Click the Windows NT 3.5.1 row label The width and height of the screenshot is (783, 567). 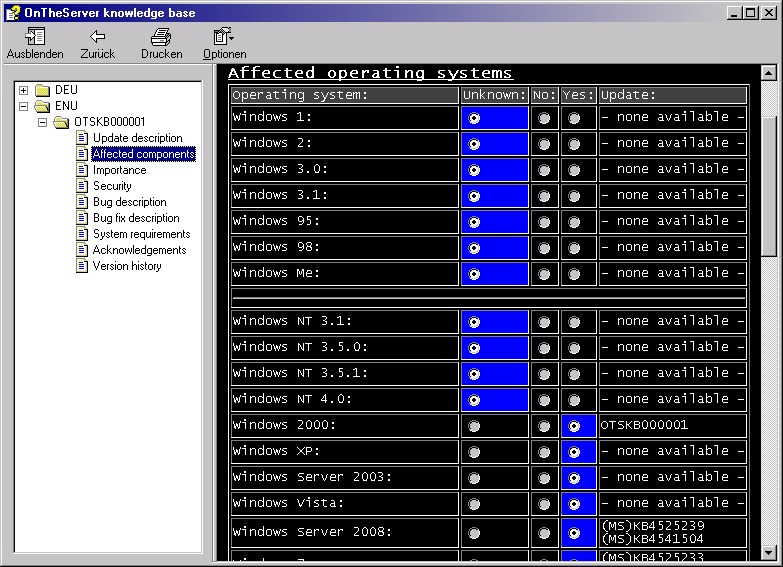300,373
